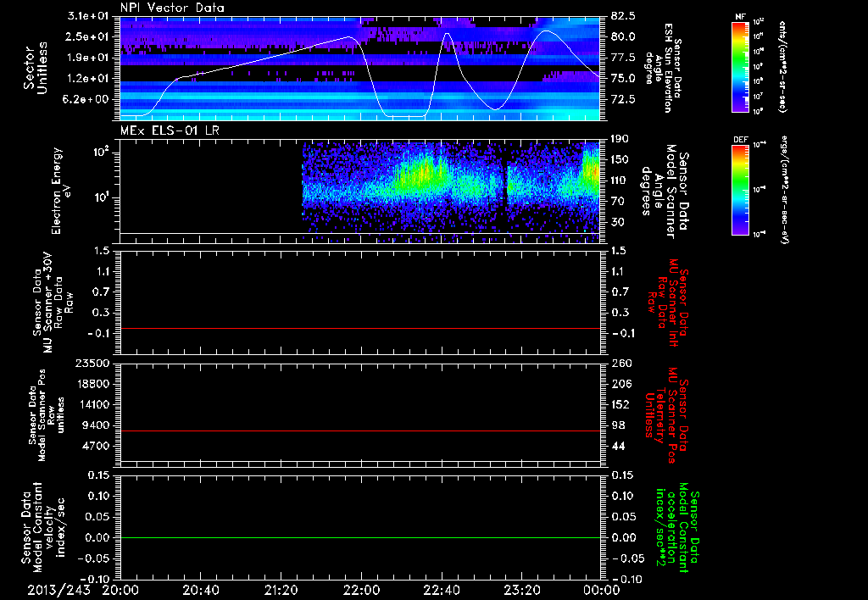Click the '4700' scanner position tick label
Screen dimensions: 868x600
(97, 446)
